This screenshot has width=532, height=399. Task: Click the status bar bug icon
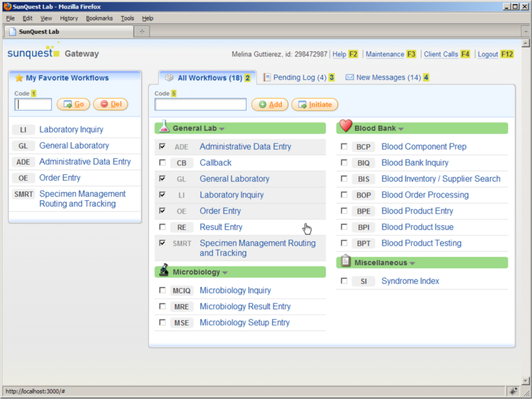click(x=513, y=390)
